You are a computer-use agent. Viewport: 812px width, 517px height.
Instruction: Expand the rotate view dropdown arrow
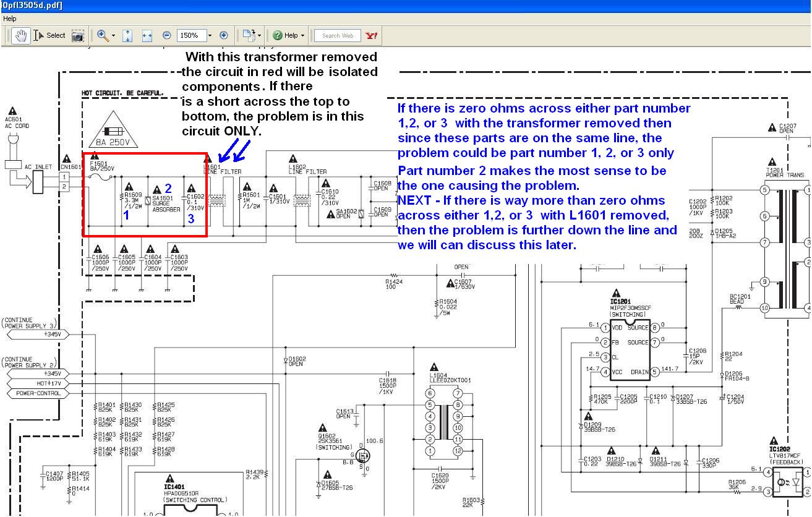tap(259, 36)
